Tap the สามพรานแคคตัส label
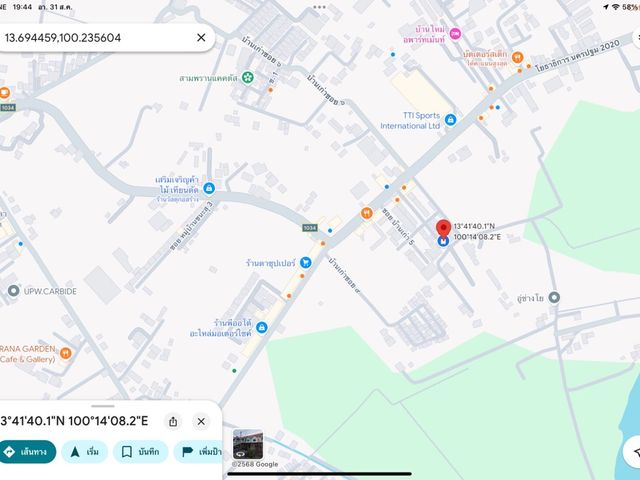The height and width of the screenshot is (480, 640). (208, 78)
